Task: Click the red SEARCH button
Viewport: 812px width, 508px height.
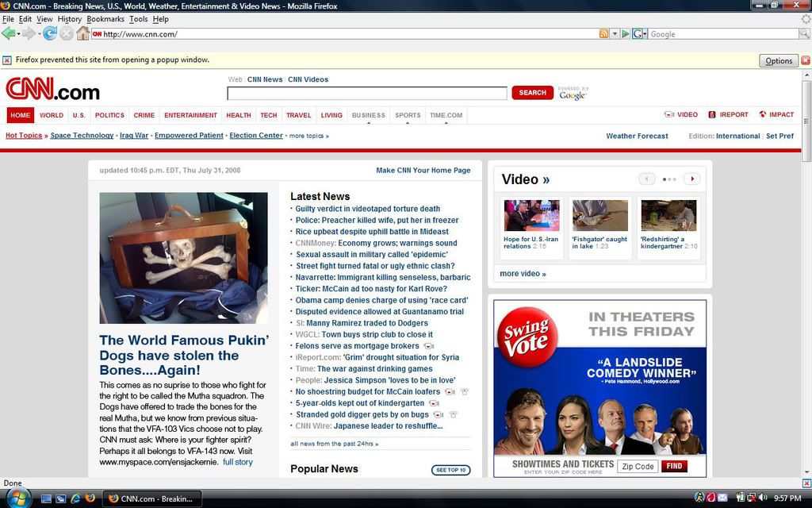Action: point(532,93)
